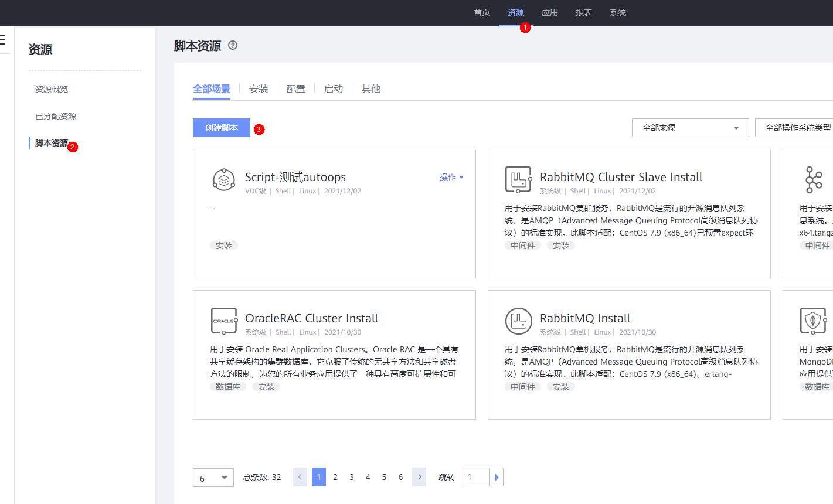Select 脚本资源 in the sidebar
Image resolution: width=833 pixels, height=504 pixels.
(x=52, y=143)
